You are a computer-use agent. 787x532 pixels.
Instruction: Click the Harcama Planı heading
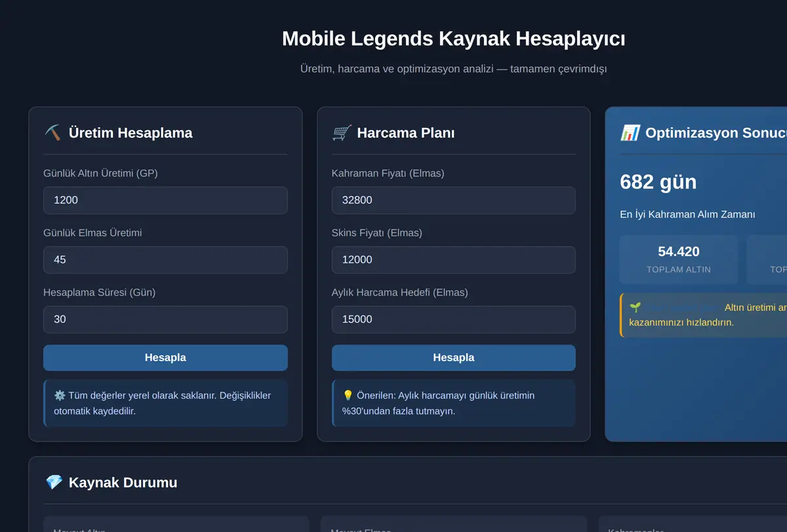pyautogui.click(x=405, y=133)
